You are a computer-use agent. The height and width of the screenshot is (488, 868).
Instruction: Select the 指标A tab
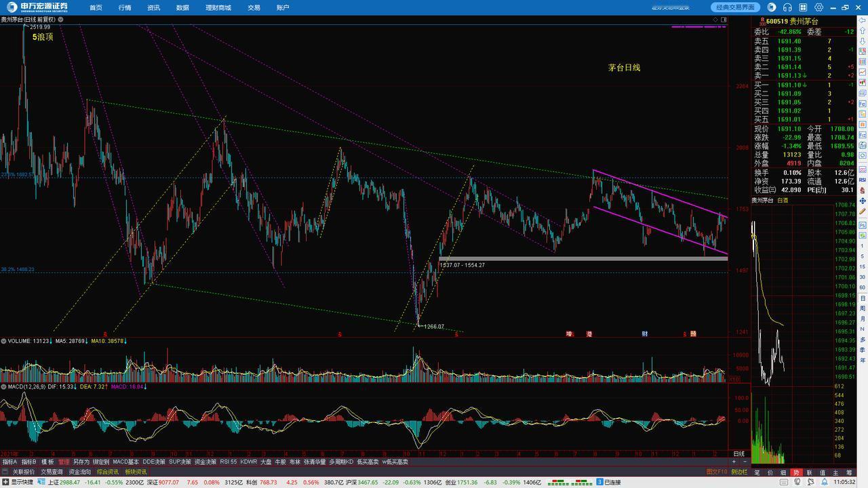(x=9, y=462)
